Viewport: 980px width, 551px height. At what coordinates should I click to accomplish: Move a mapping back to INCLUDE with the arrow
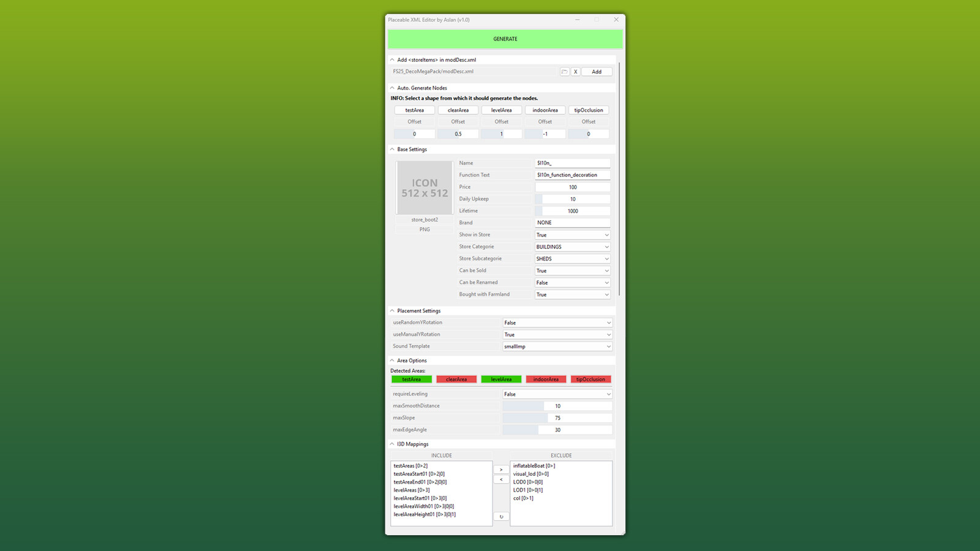pyautogui.click(x=500, y=479)
